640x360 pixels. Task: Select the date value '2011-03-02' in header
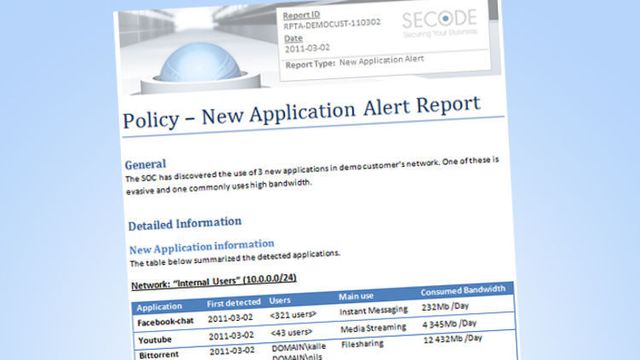pyautogui.click(x=307, y=48)
